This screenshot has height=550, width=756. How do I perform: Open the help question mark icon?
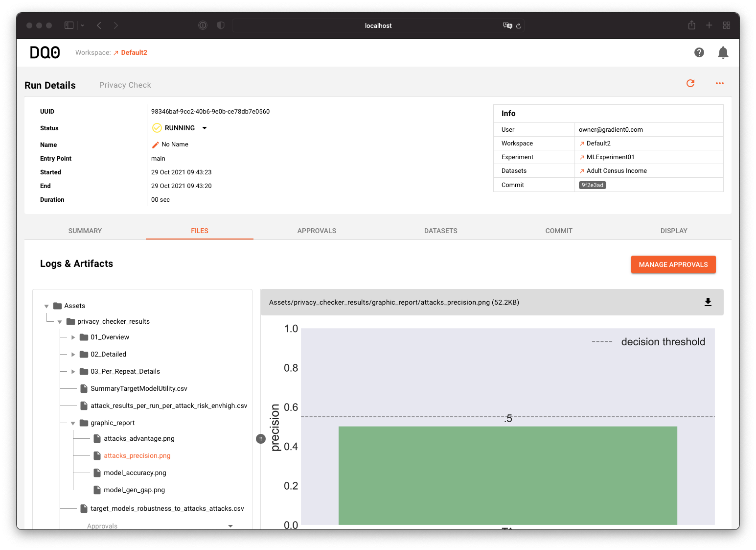pos(699,52)
